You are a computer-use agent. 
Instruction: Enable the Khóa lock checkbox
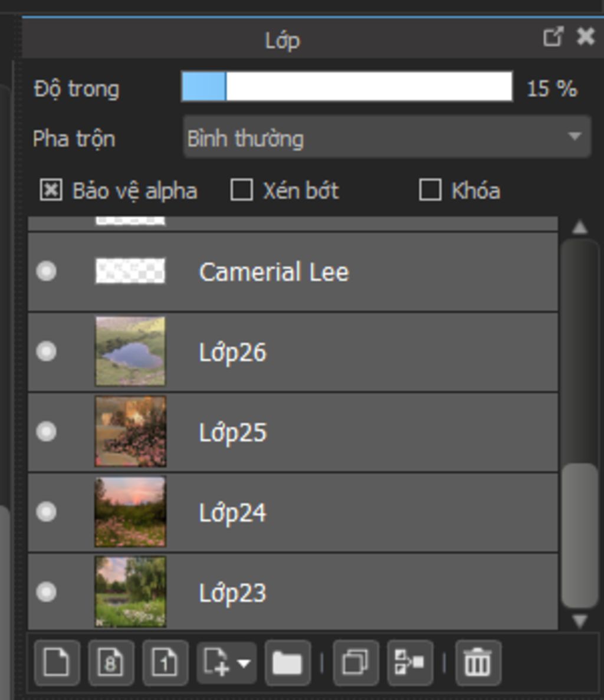(x=431, y=190)
